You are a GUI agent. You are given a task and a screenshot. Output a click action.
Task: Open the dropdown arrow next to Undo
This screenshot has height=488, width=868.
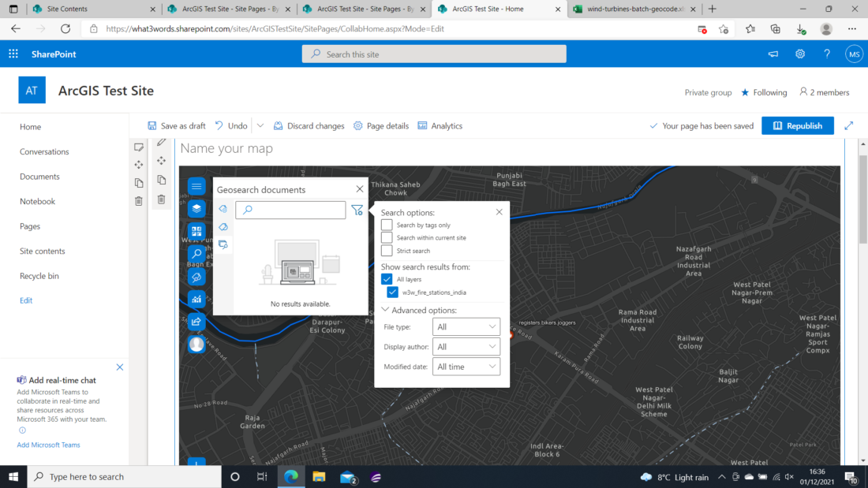[260, 125]
